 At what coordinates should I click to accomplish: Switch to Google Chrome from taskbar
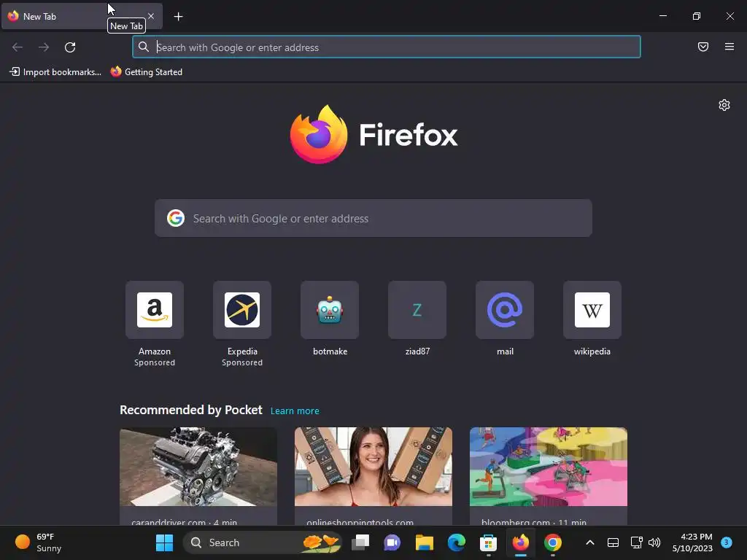[x=553, y=542]
